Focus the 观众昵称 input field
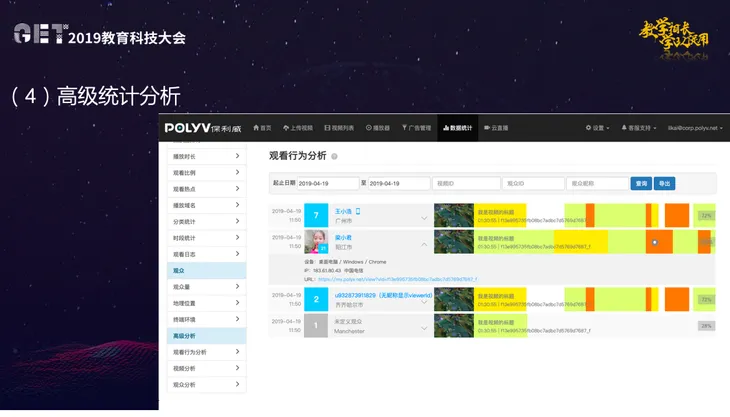Screen dimensions: 730x417 [x=597, y=183]
